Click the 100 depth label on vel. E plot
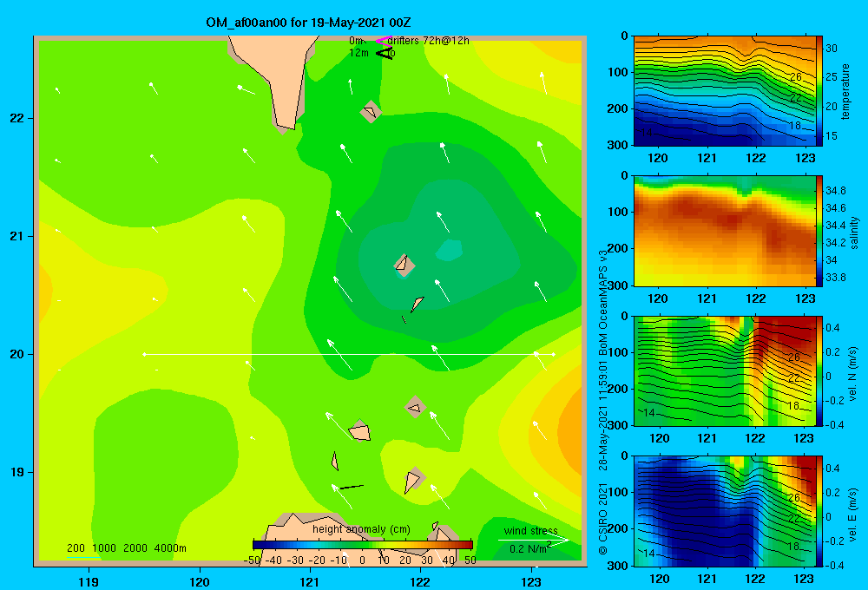This screenshot has height=590, width=868. tap(618, 492)
